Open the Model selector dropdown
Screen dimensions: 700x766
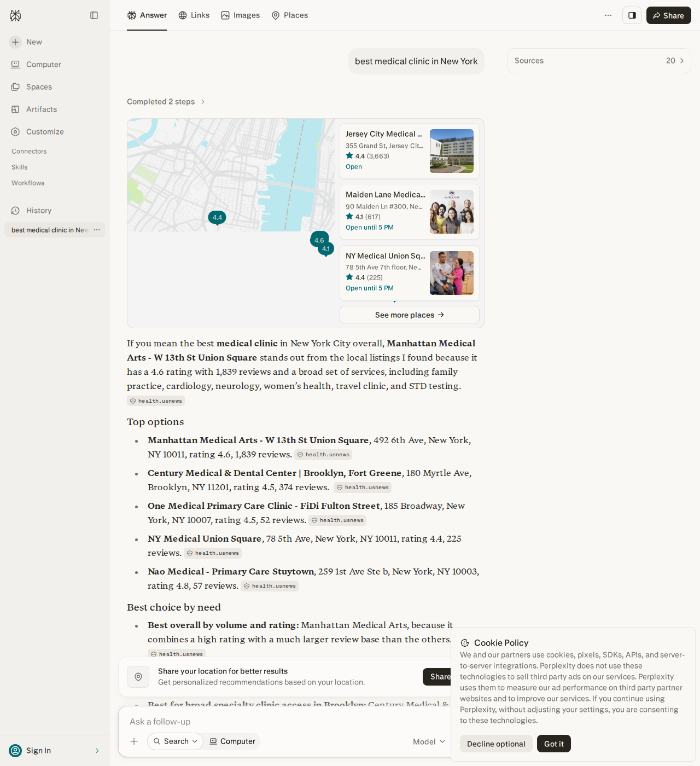(x=429, y=741)
